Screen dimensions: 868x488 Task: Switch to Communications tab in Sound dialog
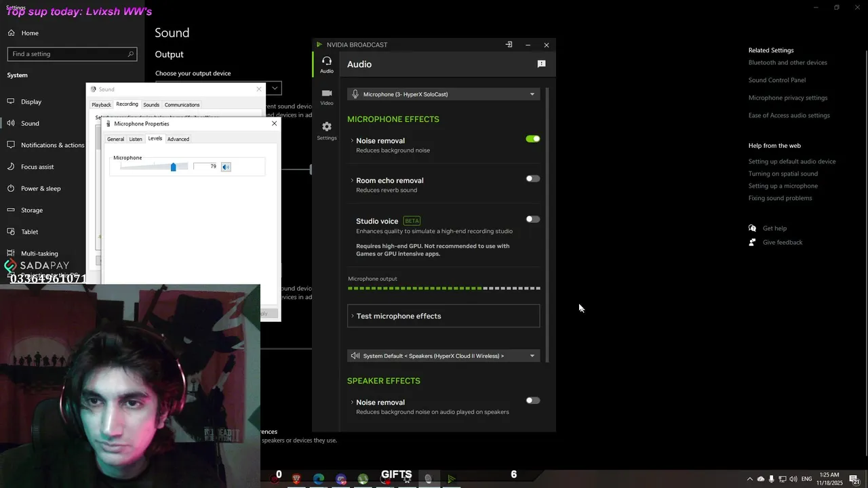(182, 105)
